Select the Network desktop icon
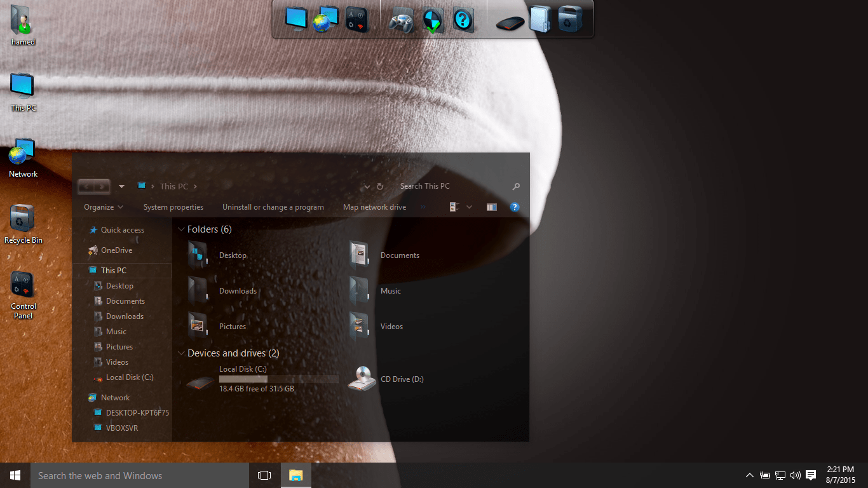This screenshot has height=488, width=868. 23,158
